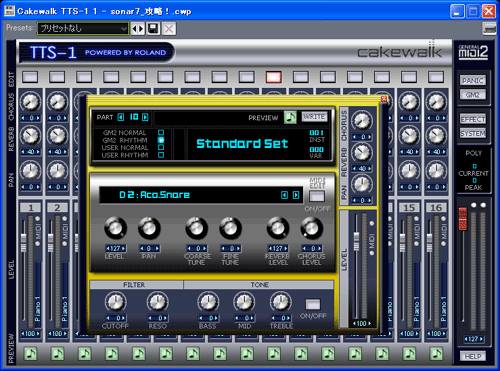Image resolution: width=500 pixels, height=371 pixels.
Task: Open the Presets dropdown list
Action: click(83, 29)
